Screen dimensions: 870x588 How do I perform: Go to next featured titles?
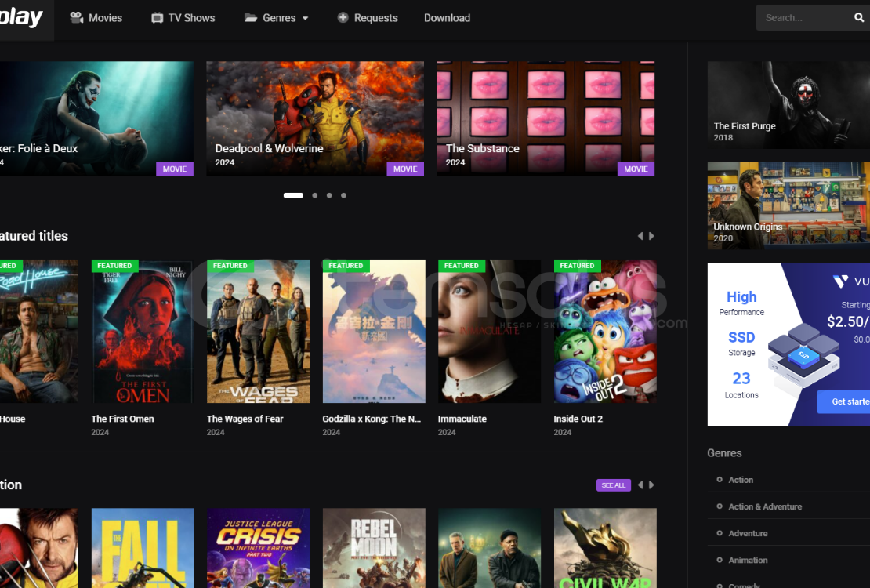[651, 236]
